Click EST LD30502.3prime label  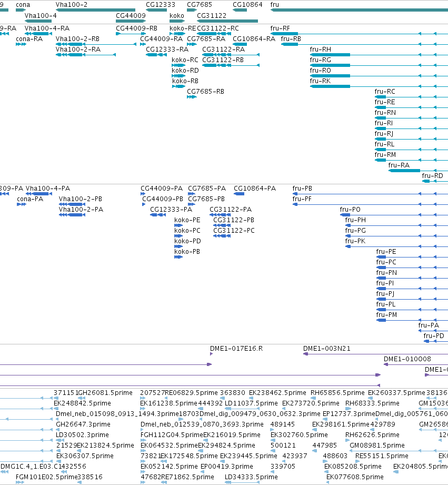82,434
